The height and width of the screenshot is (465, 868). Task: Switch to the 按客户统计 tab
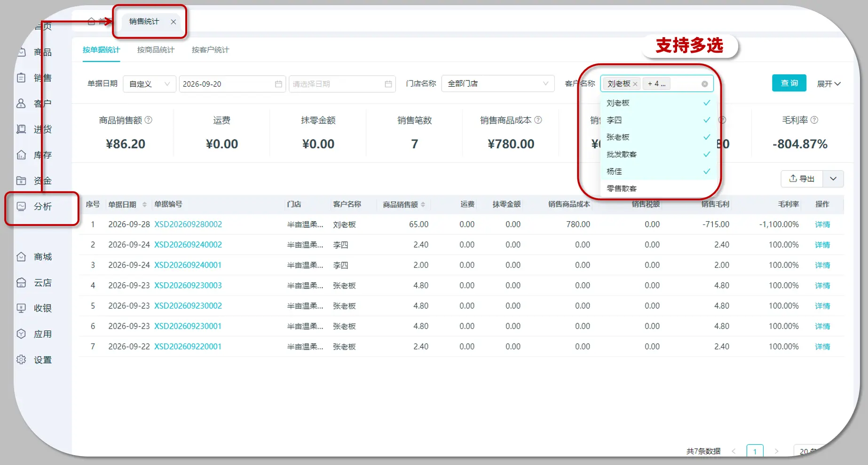pyautogui.click(x=210, y=50)
